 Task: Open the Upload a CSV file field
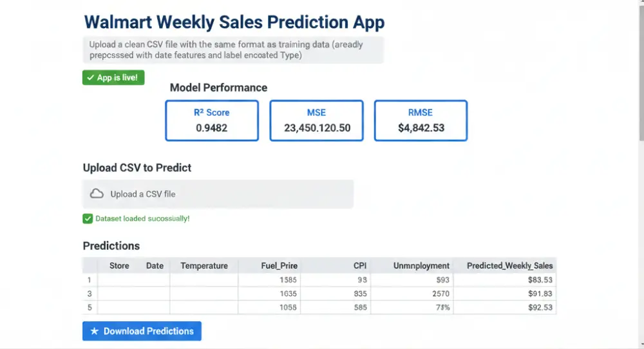click(218, 194)
